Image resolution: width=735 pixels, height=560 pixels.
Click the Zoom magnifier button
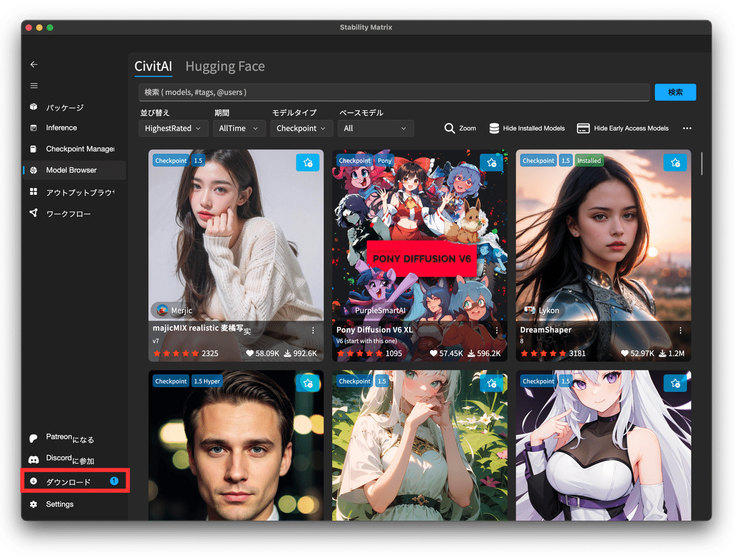(x=460, y=129)
